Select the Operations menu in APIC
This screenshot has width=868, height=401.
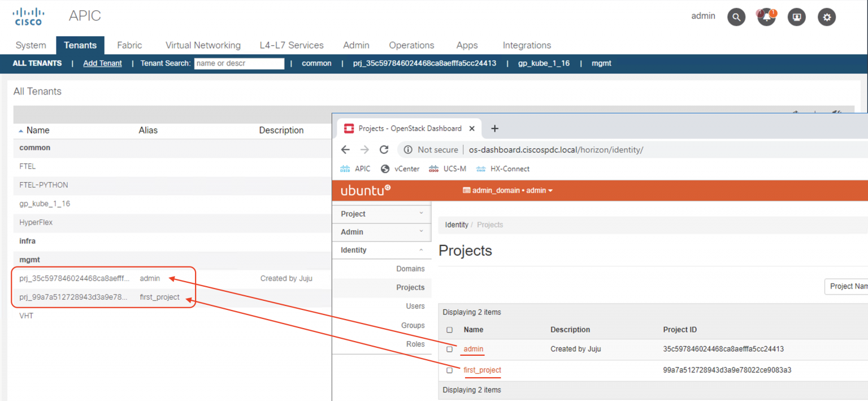pyautogui.click(x=411, y=45)
